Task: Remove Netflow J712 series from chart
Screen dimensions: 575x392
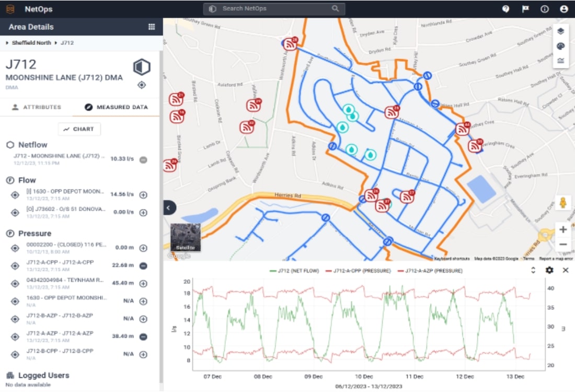Action: click(x=143, y=160)
